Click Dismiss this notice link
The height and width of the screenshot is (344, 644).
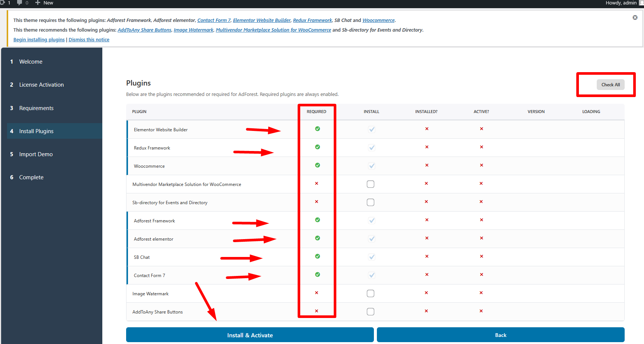tap(89, 40)
